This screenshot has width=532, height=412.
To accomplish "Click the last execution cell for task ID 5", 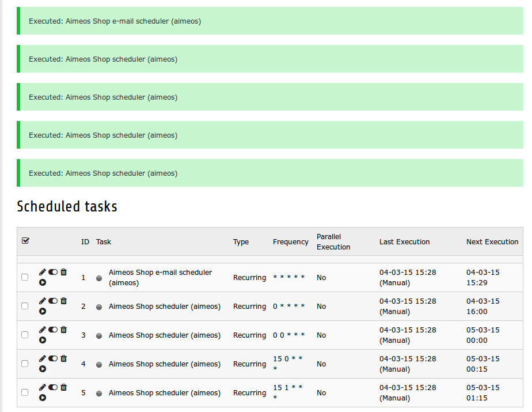I will click(x=408, y=393).
